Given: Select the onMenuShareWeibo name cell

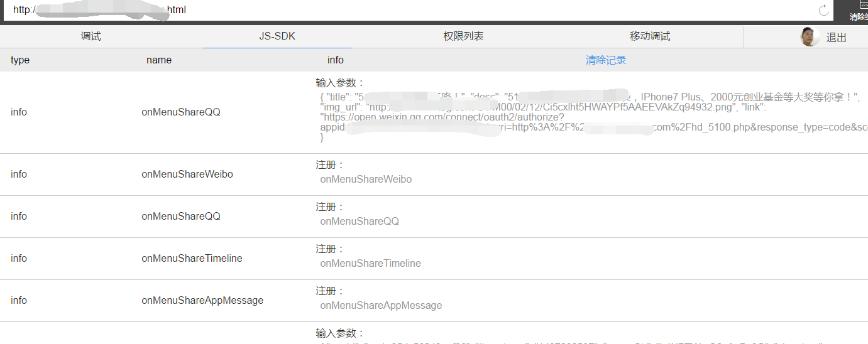Looking at the screenshot, I should tap(187, 175).
